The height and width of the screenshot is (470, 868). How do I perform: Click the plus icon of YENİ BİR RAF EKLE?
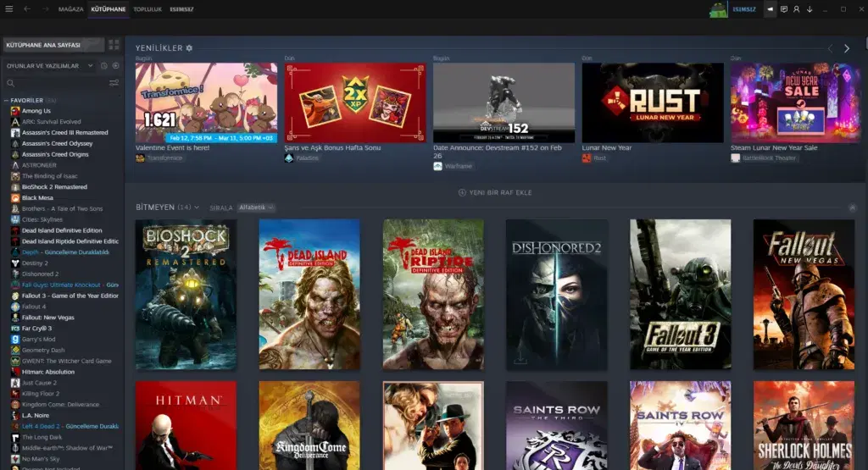click(462, 192)
